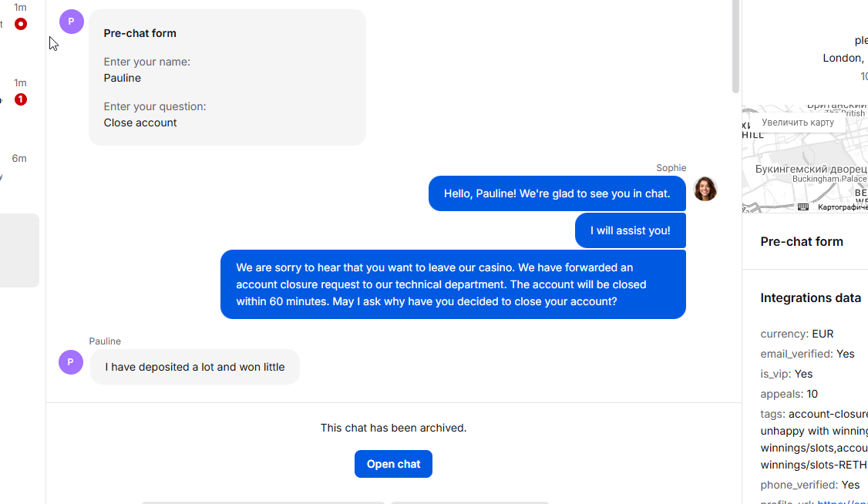This screenshot has height=504, width=868.
Task: Click the 'Hello, Pauline!' greeting bubble
Action: coord(557,193)
